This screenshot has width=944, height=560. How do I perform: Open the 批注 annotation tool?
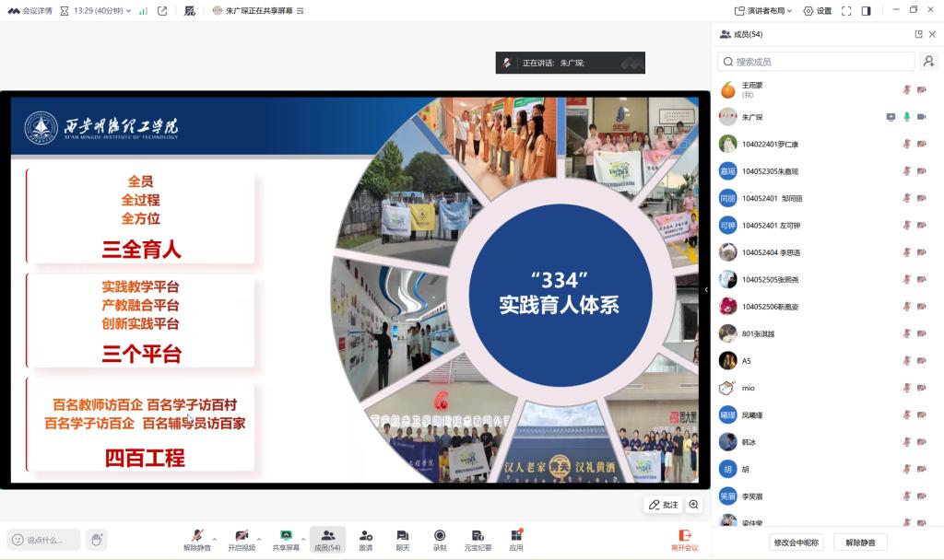(x=663, y=505)
